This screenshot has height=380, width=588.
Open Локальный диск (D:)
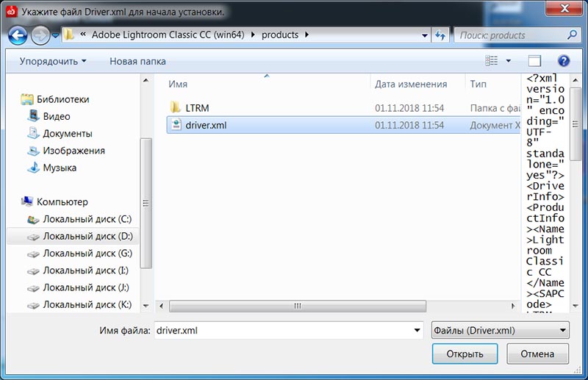click(88, 236)
